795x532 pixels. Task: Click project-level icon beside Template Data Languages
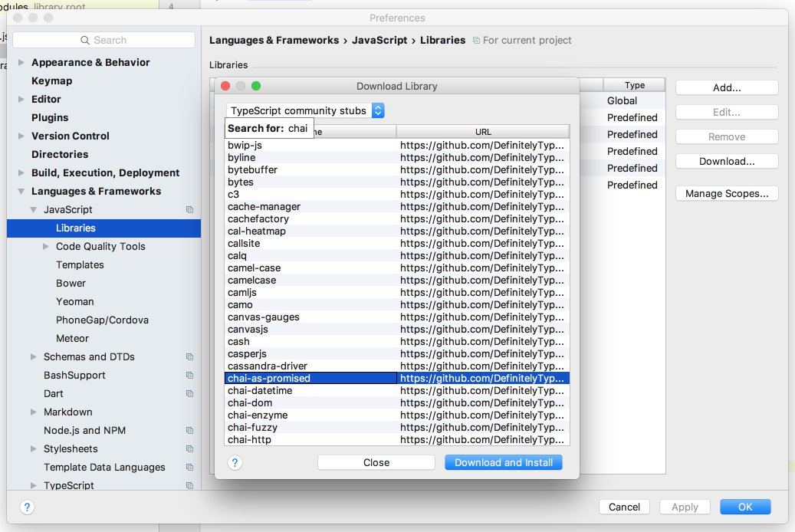[x=189, y=467]
